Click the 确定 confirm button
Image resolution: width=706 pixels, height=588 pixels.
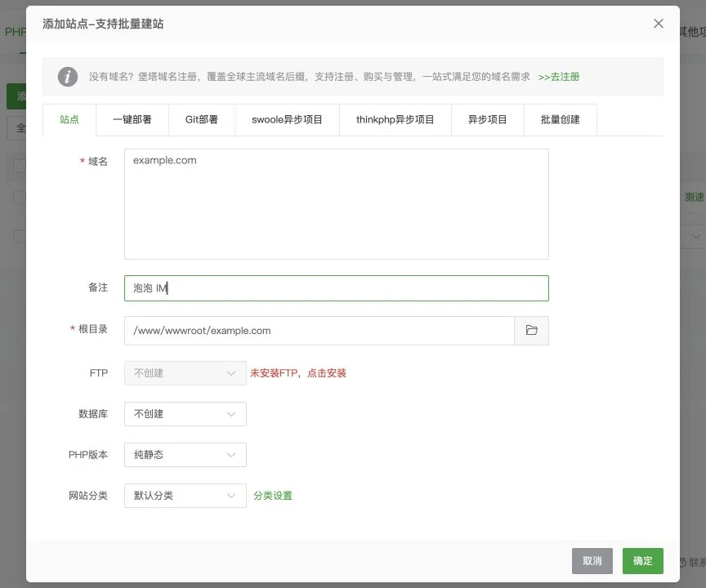642,561
